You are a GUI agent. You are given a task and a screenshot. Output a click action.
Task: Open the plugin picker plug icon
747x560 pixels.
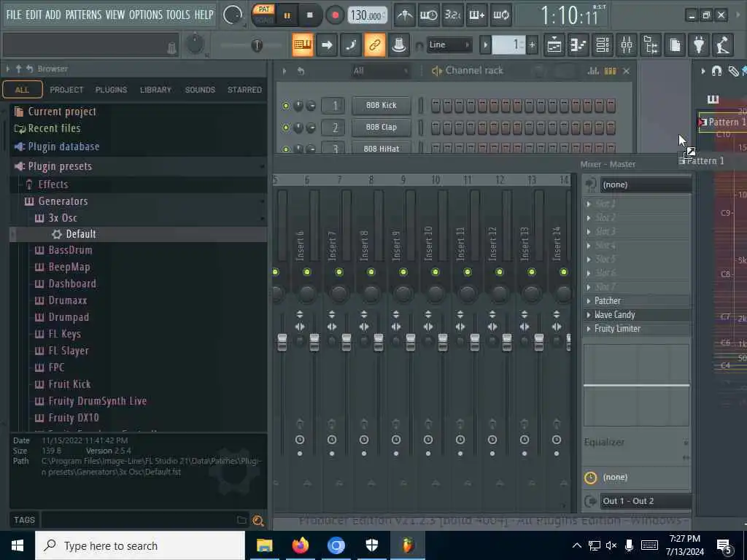tap(699, 45)
